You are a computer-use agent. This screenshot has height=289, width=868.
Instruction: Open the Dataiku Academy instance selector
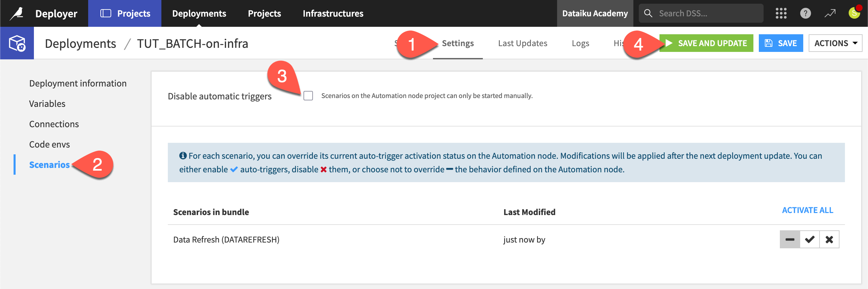click(595, 14)
